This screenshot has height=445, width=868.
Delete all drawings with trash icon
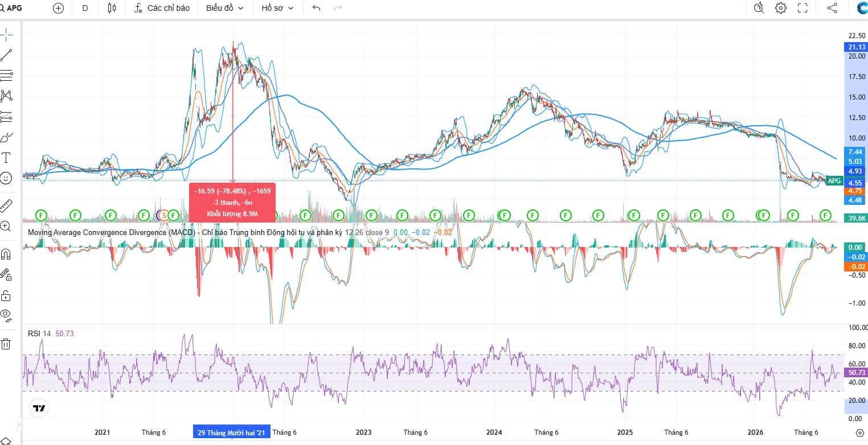[6, 344]
